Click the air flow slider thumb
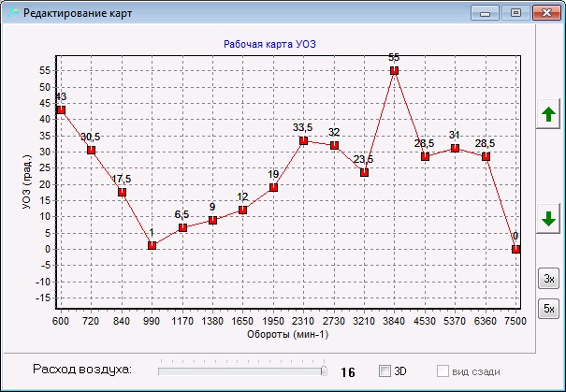The height and width of the screenshot is (392, 566). pos(324,370)
